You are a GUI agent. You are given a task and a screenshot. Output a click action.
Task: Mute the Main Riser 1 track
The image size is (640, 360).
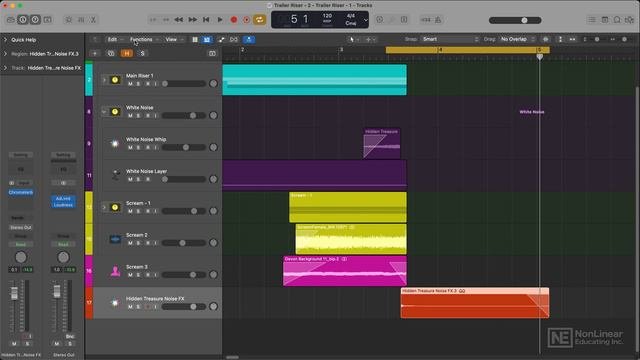click(130, 84)
